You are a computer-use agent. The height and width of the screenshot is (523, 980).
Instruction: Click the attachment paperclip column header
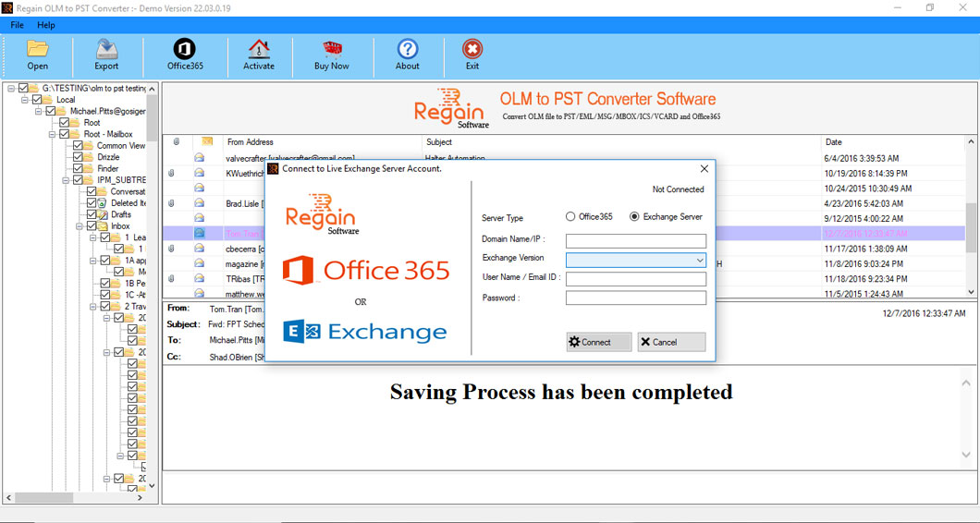177,142
